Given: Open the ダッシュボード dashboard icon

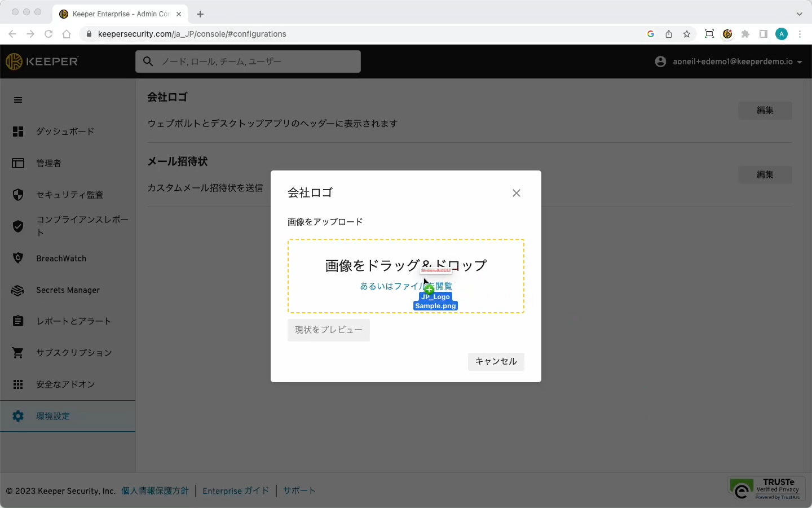Looking at the screenshot, I should click(x=18, y=132).
